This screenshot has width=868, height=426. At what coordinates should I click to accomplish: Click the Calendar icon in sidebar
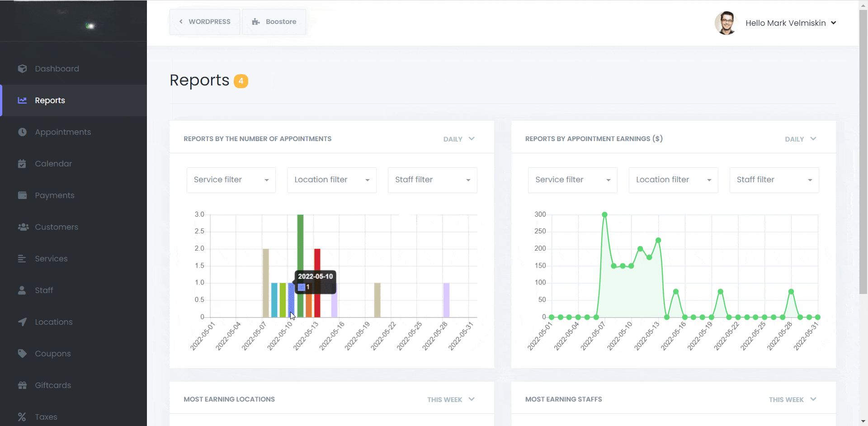click(22, 164)
